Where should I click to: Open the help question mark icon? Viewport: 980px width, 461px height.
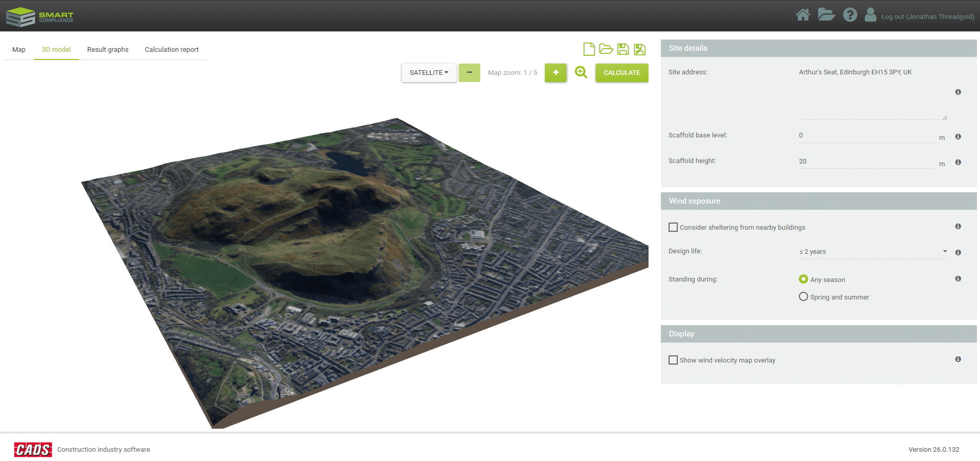click(850, 15)
